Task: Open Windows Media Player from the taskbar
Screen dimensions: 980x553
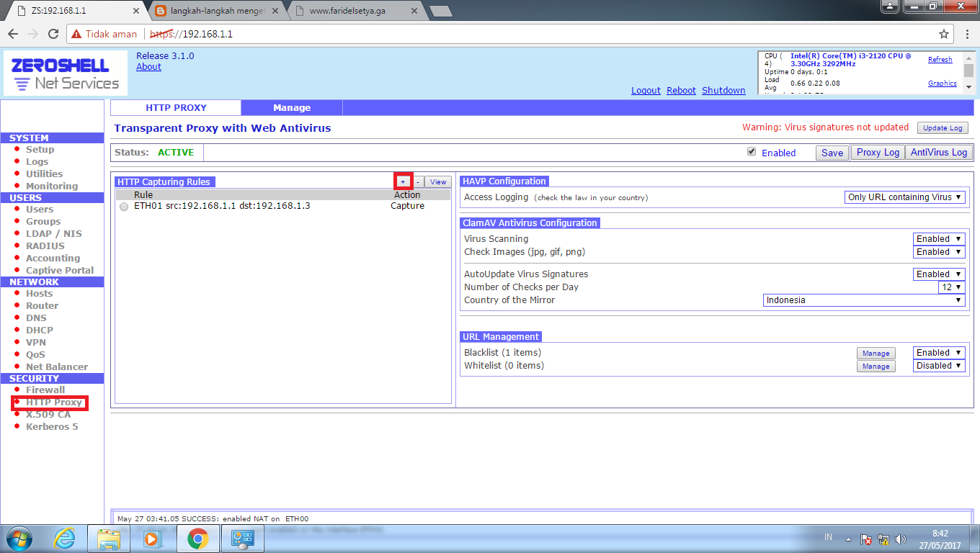Action: pos(153,538)
